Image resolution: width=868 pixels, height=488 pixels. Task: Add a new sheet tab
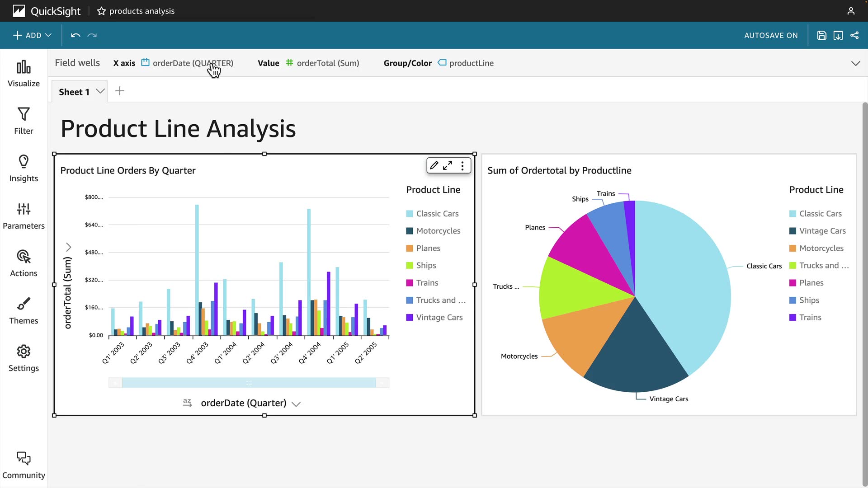point(120,91)
